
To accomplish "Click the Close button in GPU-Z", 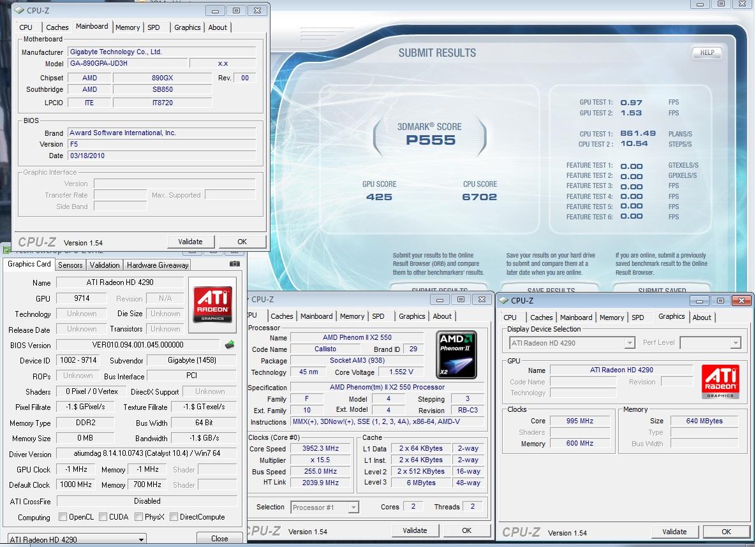I will point(219,538).
